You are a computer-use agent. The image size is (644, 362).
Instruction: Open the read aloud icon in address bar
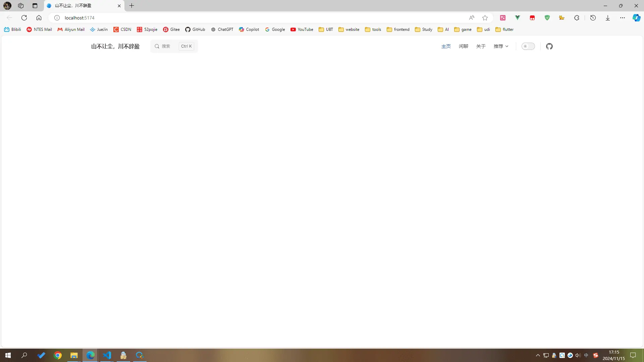(472, 18)
